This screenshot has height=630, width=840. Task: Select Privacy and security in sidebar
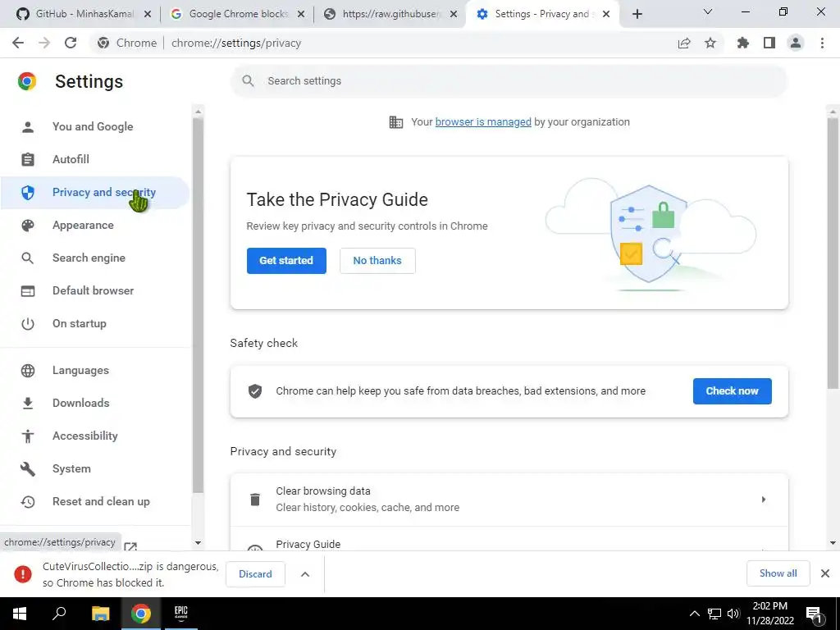94,192
